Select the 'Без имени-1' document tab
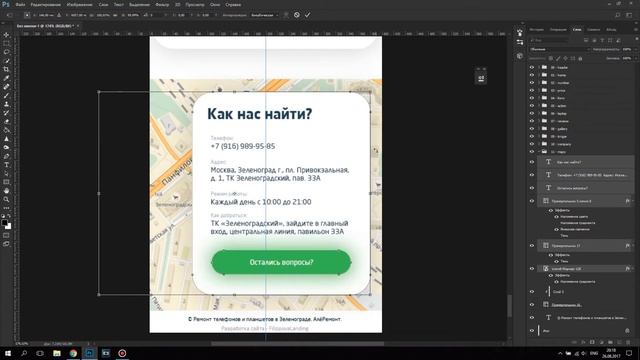Screen dimensions: 640x360 click(x=44, y=26)
